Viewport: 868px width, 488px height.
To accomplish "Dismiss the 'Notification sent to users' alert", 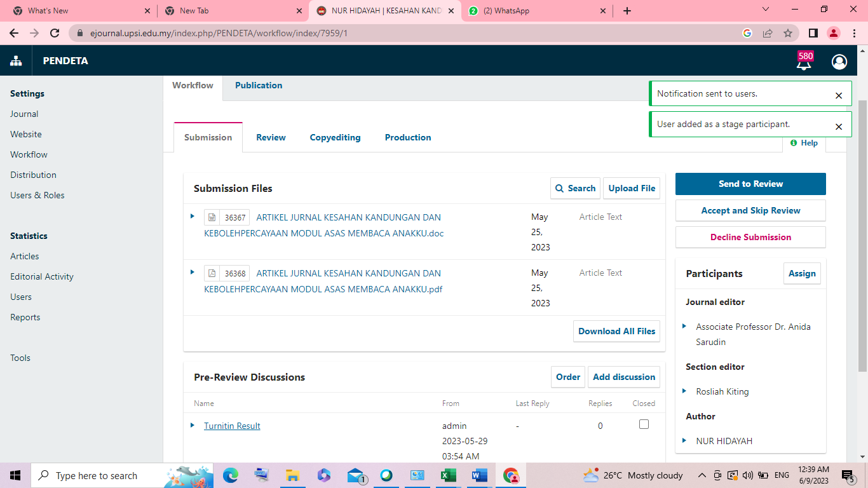I will click(x=838, y=96).
